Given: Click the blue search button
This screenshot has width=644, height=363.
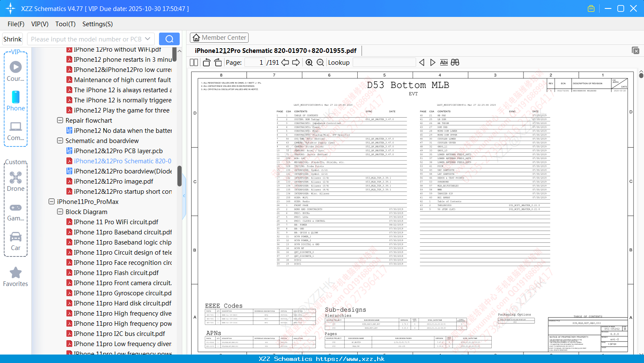Looking at the screenshot, I should (x=169, y=39).
